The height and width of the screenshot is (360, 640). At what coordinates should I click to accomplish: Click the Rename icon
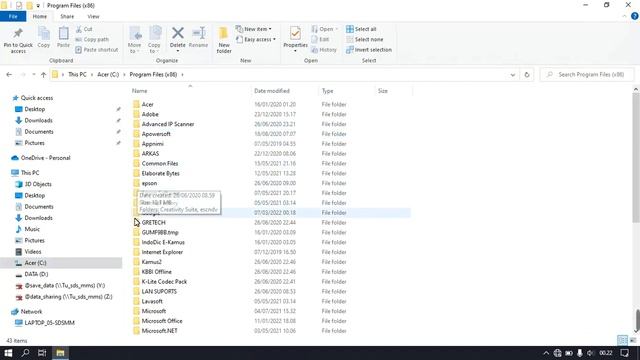pos(199,33)
